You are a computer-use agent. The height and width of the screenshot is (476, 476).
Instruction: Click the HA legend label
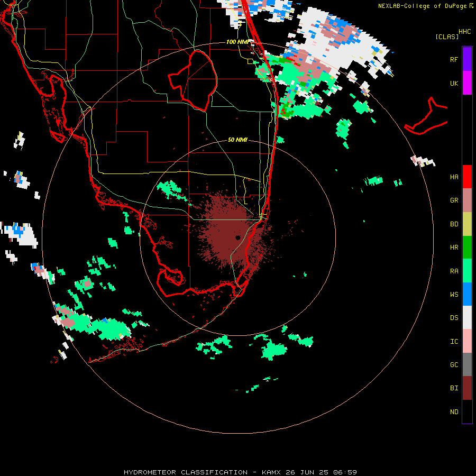[x=454, y=177]
